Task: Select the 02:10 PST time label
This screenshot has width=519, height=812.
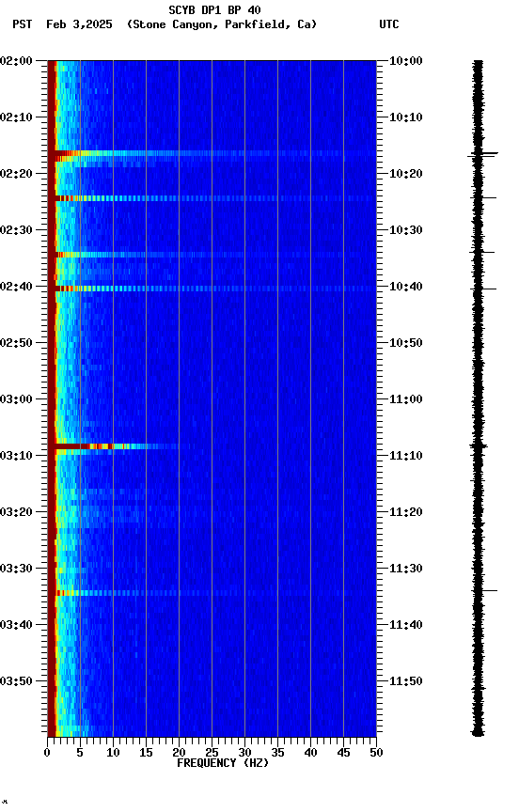Action: click(x=16, y=117)
